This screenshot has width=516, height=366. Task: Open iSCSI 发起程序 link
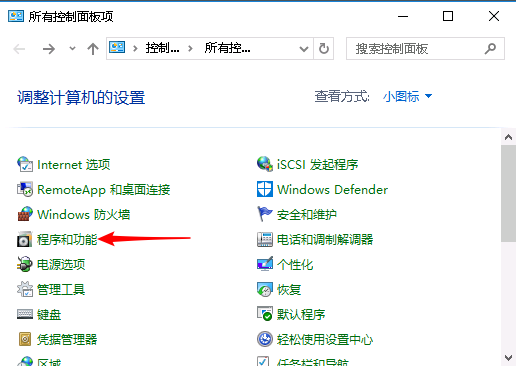pyautogui.click(x=318, y=165)
